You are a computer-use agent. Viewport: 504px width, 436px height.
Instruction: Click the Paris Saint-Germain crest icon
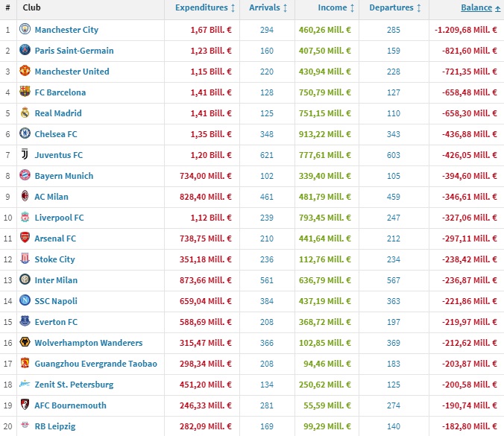pos(25,51)
